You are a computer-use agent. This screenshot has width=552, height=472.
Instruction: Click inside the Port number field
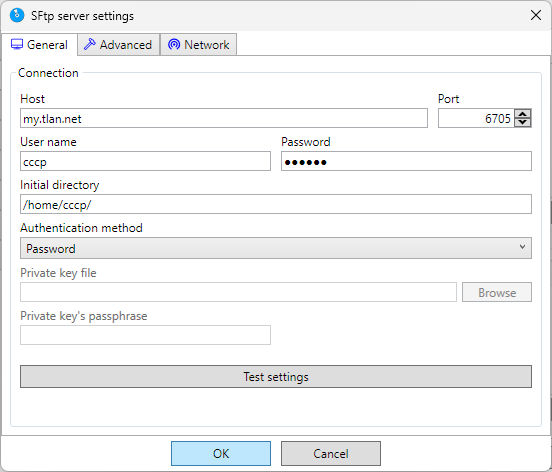pyautogui.click(x=476, y=118)
